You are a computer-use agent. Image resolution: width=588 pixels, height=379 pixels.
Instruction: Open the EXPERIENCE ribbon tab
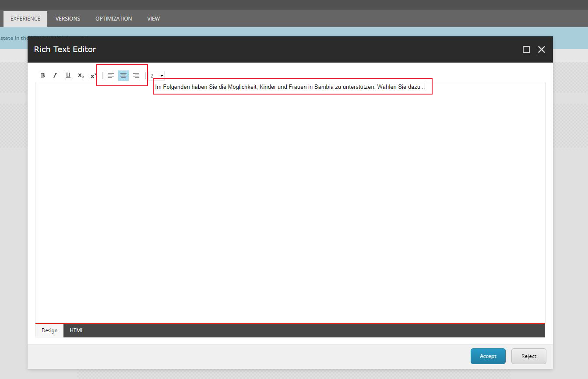25,19
